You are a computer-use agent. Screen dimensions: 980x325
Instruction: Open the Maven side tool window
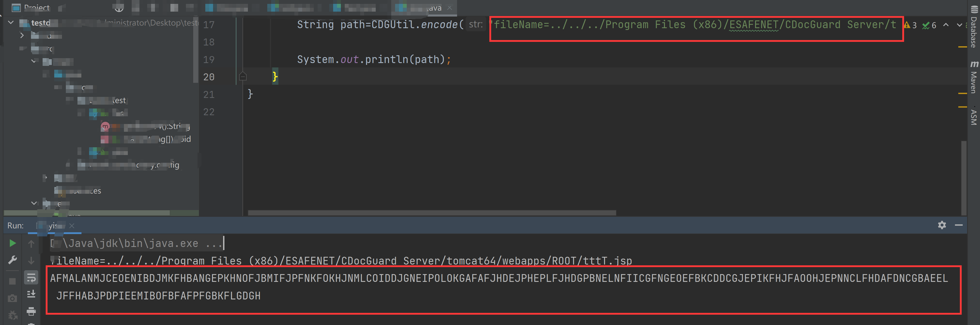click(974, 77)
